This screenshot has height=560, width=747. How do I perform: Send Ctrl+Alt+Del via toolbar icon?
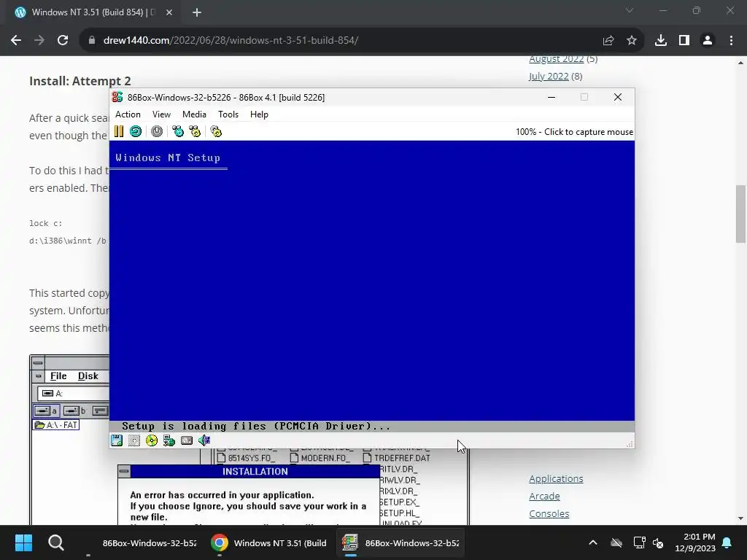pyautogui.click(x=178, y=131)
